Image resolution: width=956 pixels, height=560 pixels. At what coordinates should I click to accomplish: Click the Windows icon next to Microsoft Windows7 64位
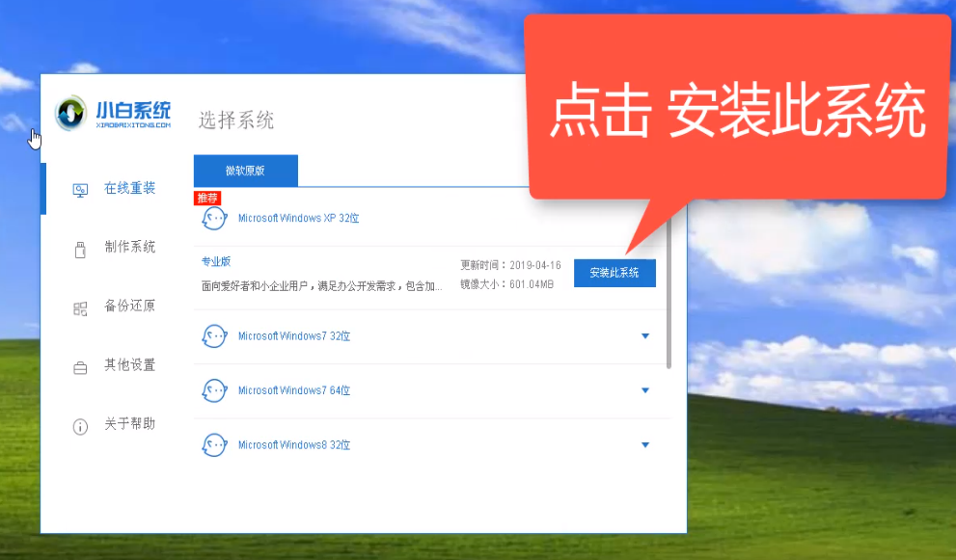point(215,390)
